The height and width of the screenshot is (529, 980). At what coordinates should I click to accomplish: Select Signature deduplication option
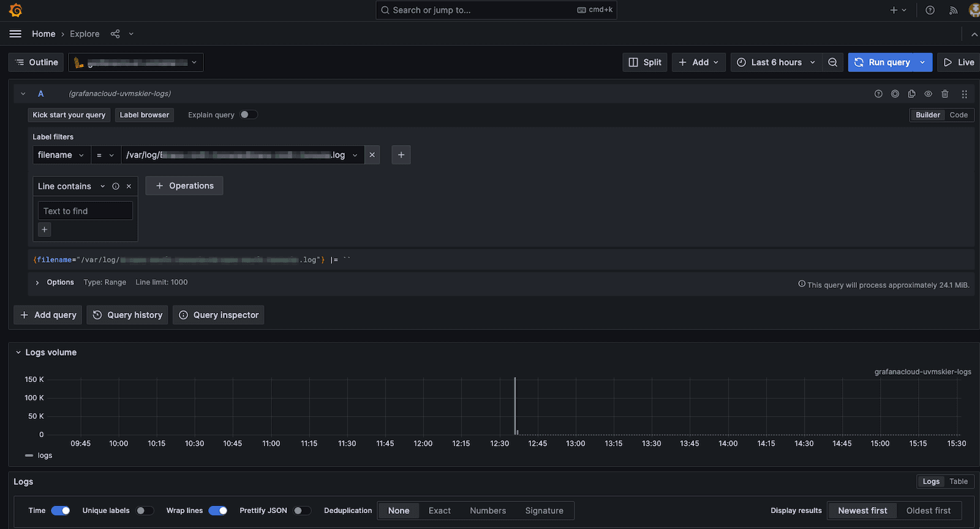click(544, 511)
